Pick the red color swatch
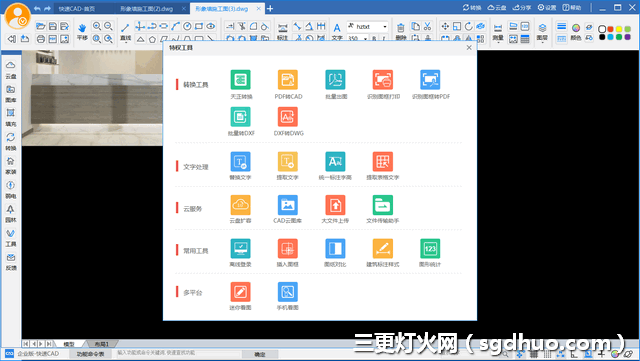Image resolution: width=640 pixels, height=361 pixels. click(x=611, y=29)
